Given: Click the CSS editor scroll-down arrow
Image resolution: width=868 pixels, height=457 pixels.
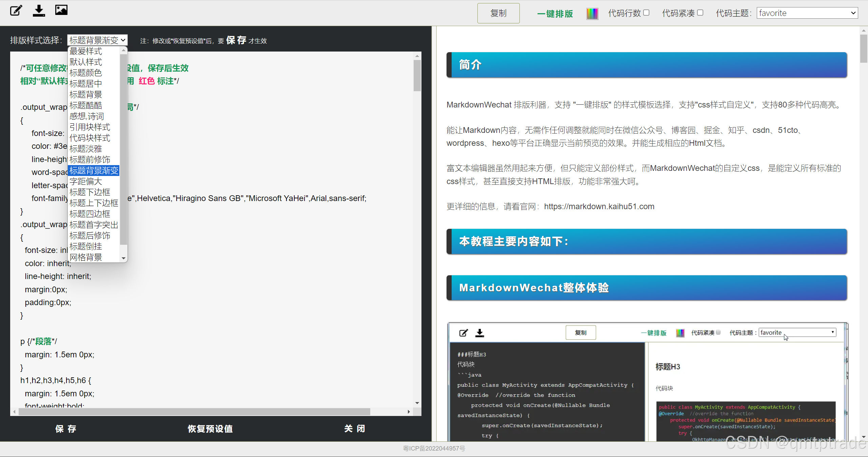Looking at the screenshot, I should (x=417, y=403).
